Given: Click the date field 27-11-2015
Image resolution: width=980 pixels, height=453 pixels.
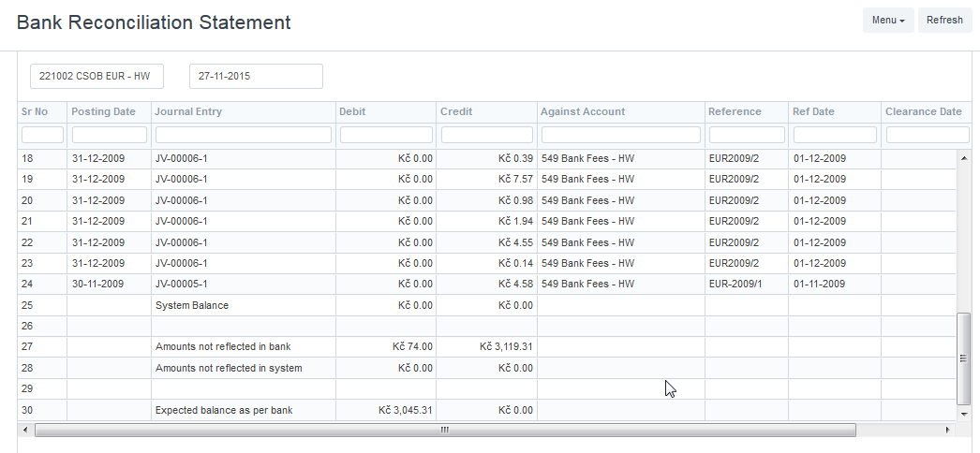Looking at the screenshot, I should point(257,76).
